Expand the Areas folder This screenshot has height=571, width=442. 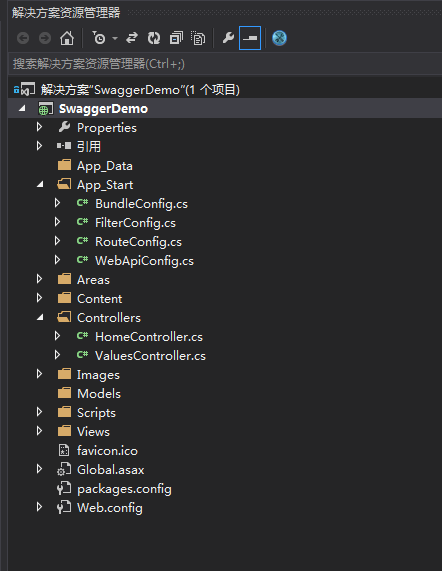pos(39,279)
